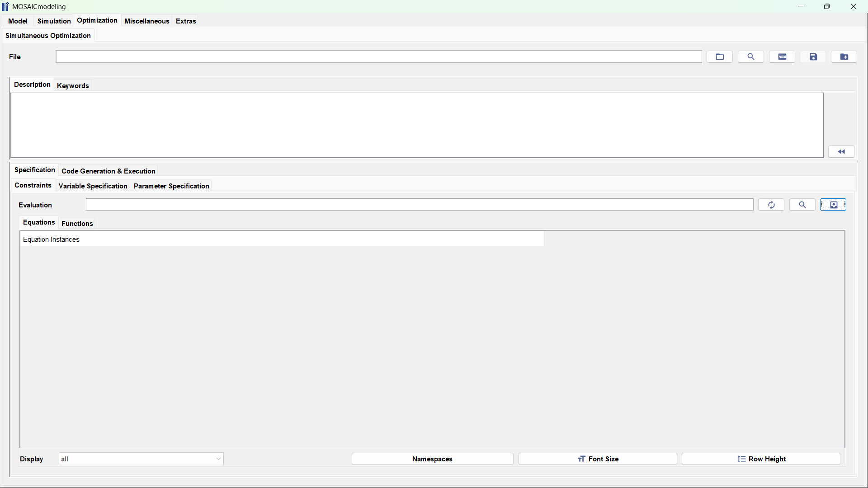Switch to the Simulation tab
Viewport: 868px width, 488px height.
54,21
